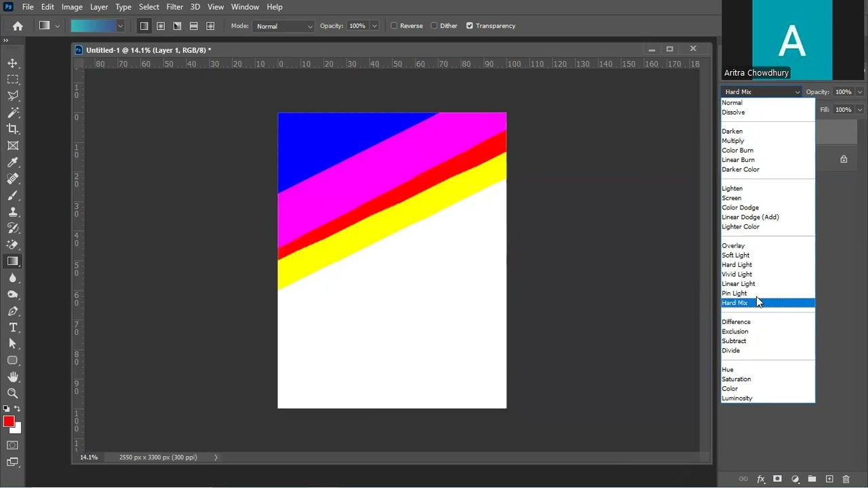Toggle Quick Mask mode
Screen dimensions: 868x488
click(13, 445)
